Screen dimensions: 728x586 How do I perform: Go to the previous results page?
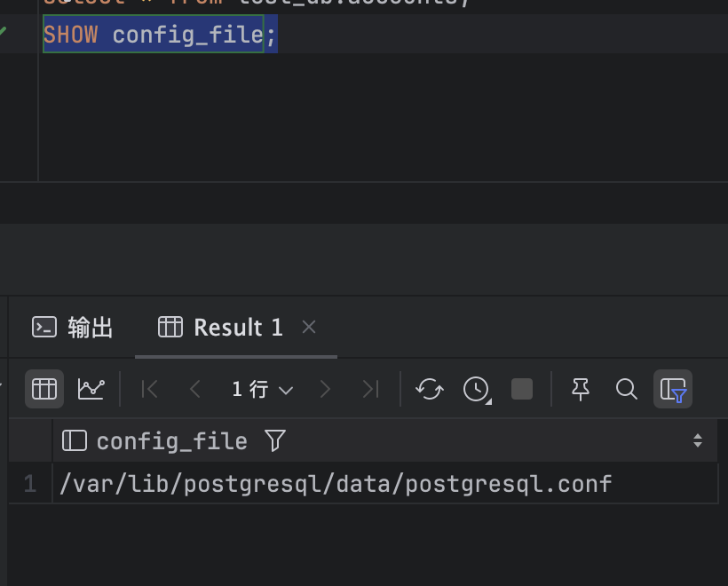coord(195,389)
